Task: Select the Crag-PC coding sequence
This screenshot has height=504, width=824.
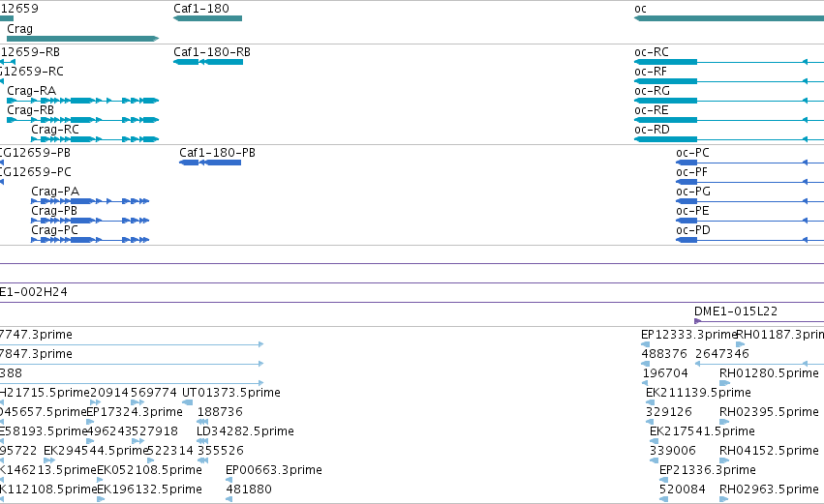Action: click(90, 240)
